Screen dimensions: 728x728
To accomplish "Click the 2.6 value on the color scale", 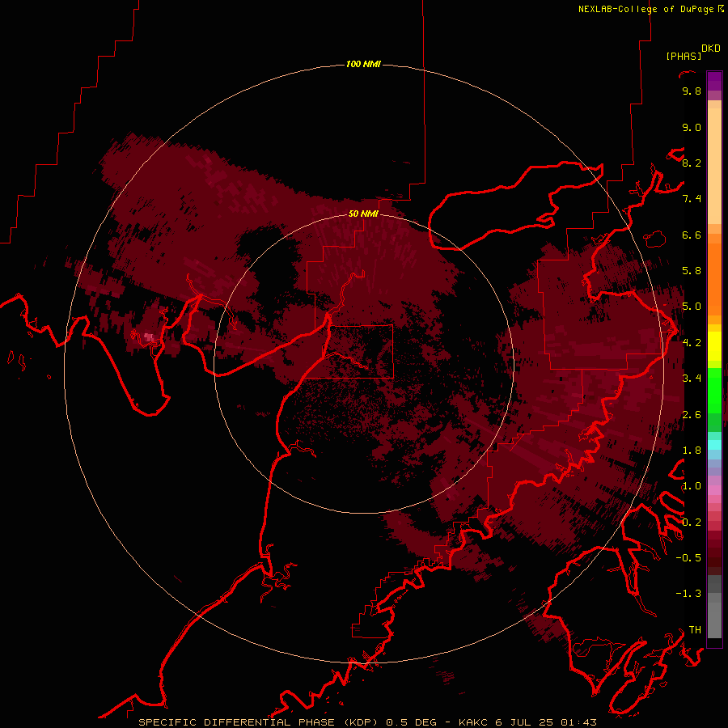I will pos(692,414).
